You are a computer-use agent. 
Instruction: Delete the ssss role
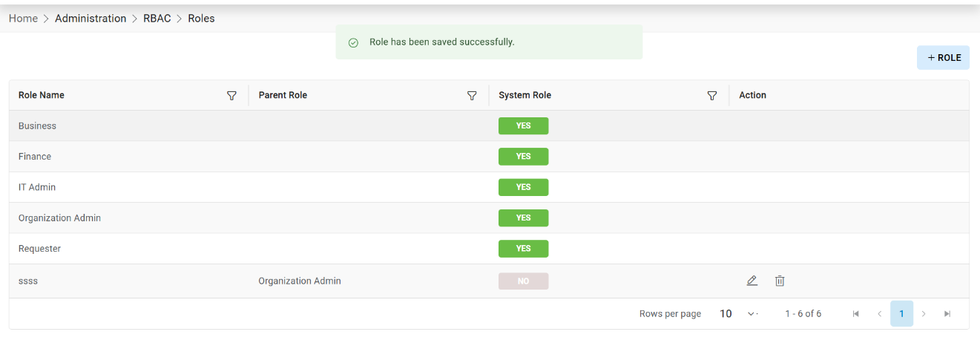(780, 281)
